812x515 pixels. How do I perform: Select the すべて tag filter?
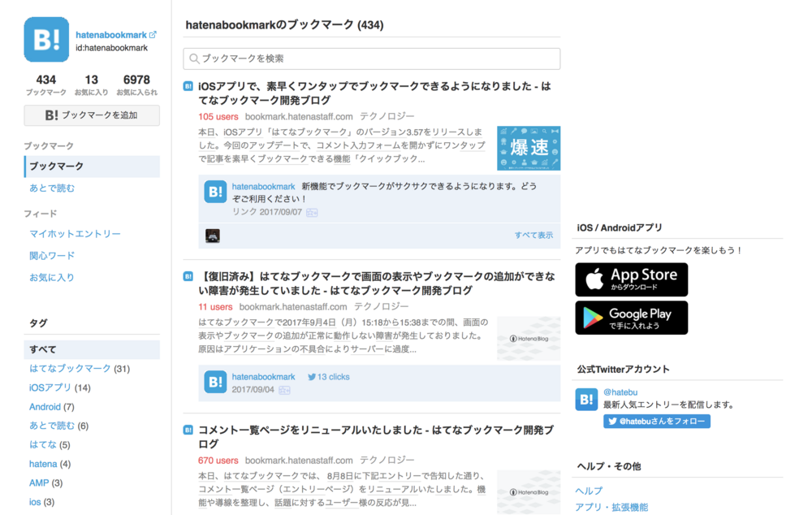click(92, 350)
